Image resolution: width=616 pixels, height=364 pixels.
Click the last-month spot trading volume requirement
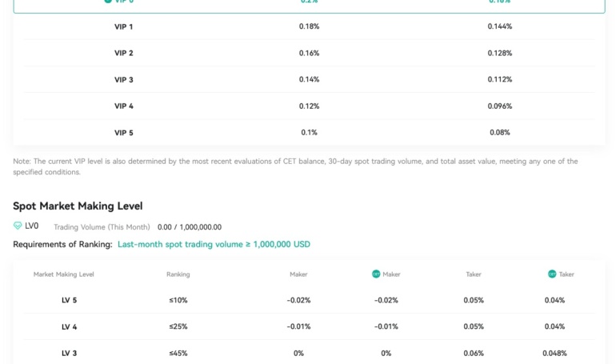[214, 244]
